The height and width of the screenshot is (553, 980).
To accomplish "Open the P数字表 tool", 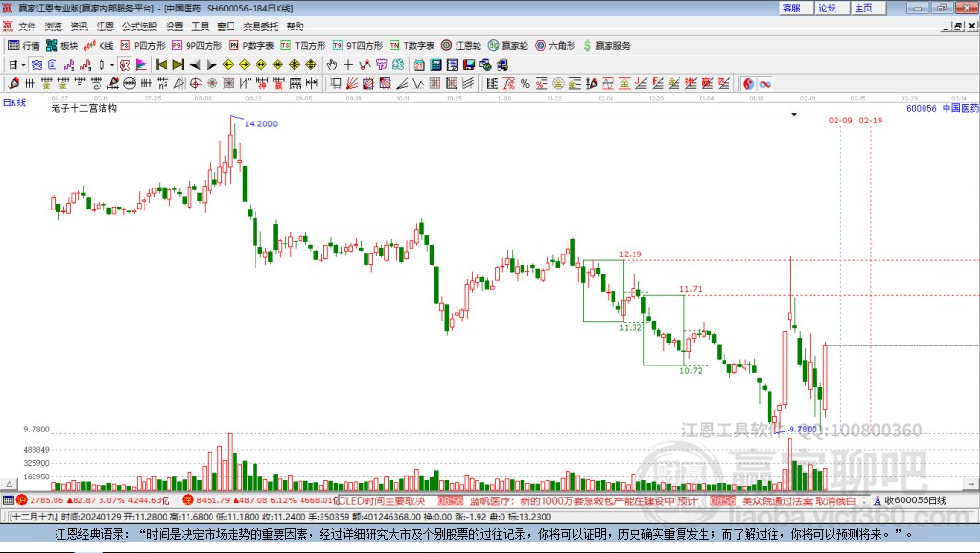I will pos(252,46).
